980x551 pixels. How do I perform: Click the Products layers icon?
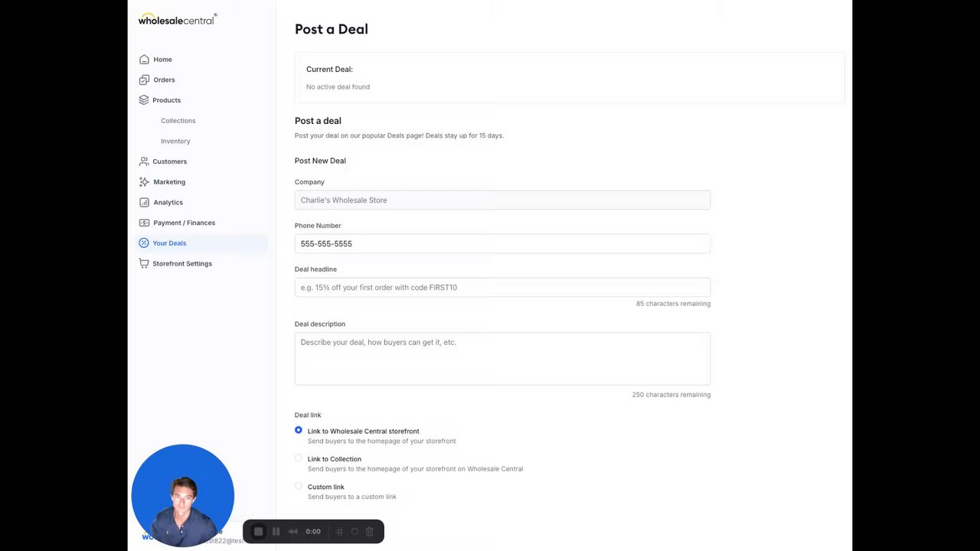144,100
